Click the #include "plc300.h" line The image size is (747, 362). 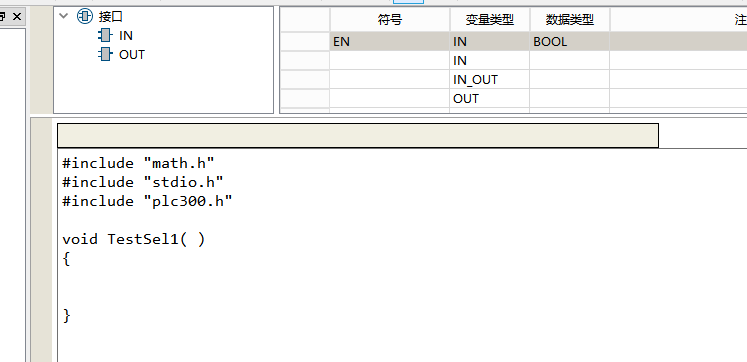pos(147,201)
